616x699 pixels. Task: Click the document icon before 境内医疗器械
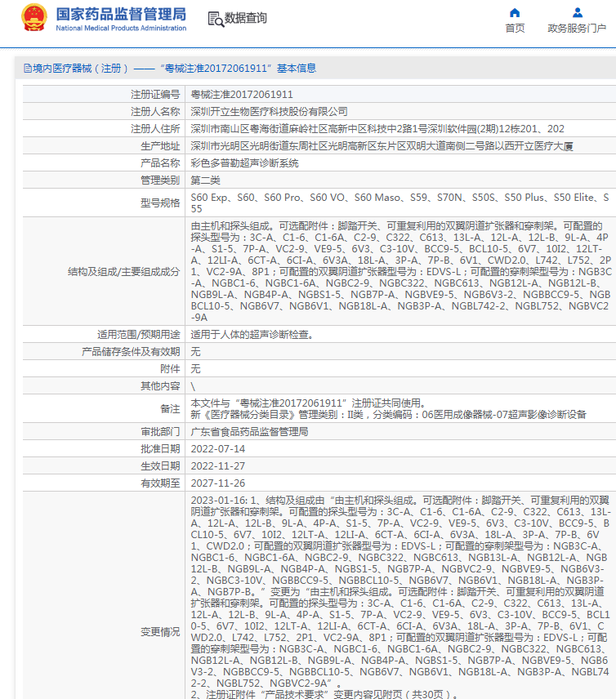click(x=28, y=69)
